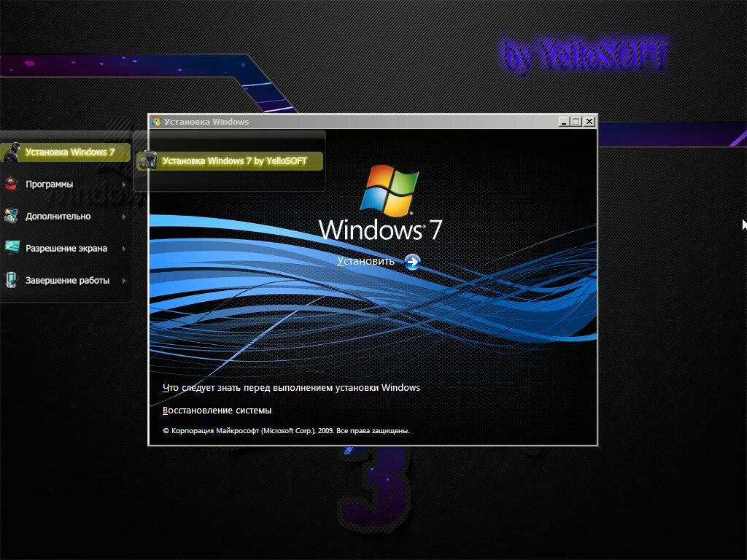Click the Microsoft Corp. 2009 copyright text
The height and width of the screenshot is (560, 747).
tap(286, 430)
